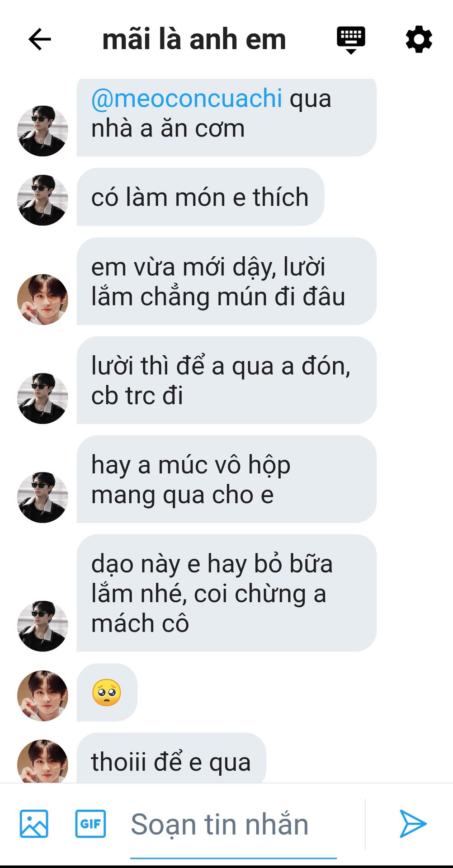This screenshot has width=453, height=868.
Task: Open the GIF picker
Action: click(x=90, y=824)
